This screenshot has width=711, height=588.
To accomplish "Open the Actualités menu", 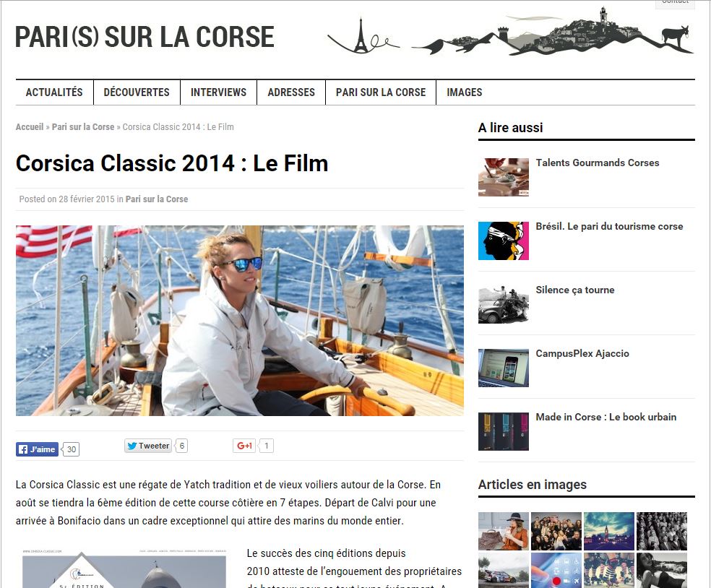I will click(54, 92).
